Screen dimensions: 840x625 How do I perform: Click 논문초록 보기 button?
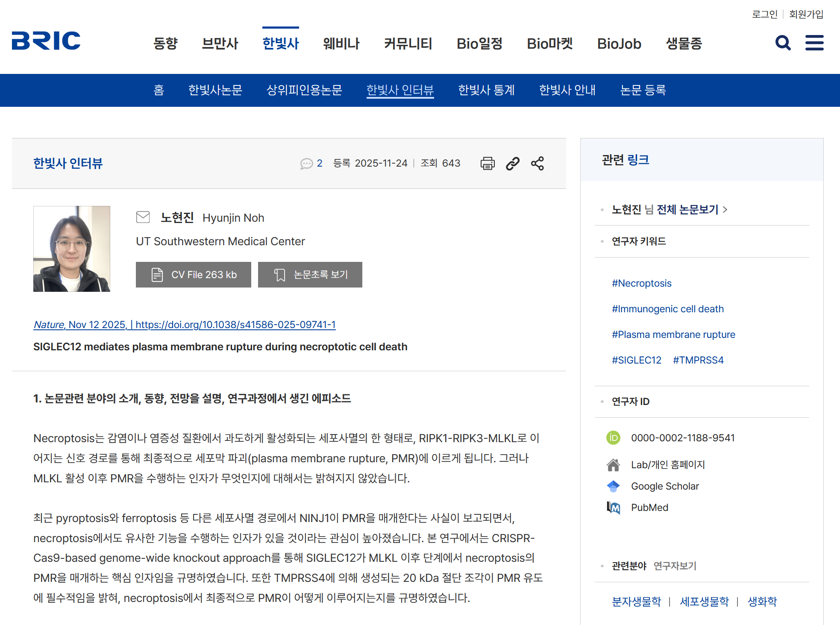(x=310, y=275)
